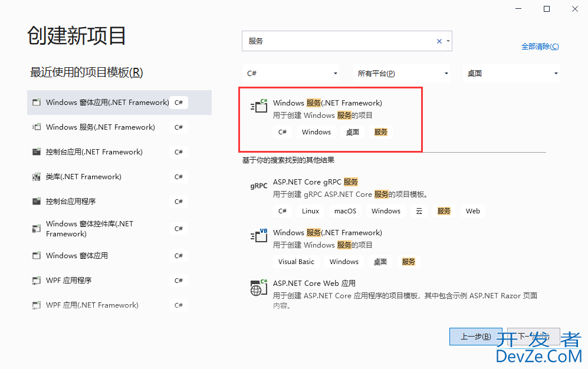Select recent Windows 窗体控件库(.NET Framework)
This screenshot has height=369, width=588.
[119, 229]
